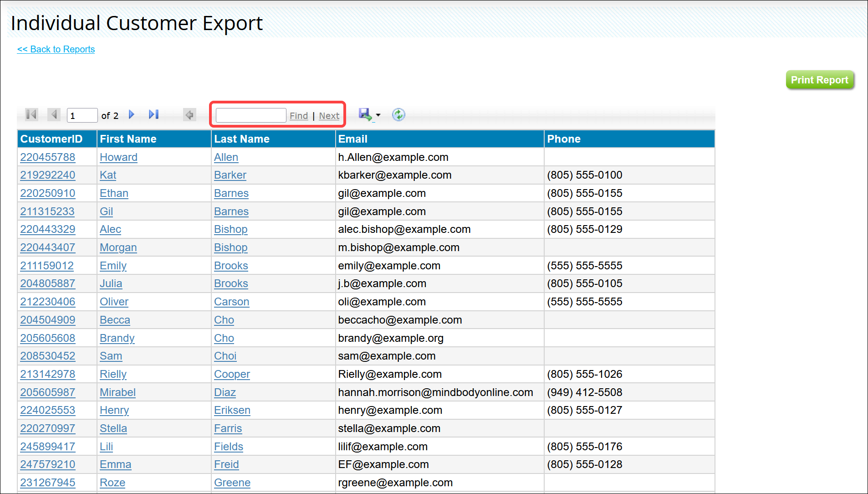Image resolution: width=868 pixels, height=494 pixels.
Task: Select phone number (949) 412-5508
Action: coord(585,392)
